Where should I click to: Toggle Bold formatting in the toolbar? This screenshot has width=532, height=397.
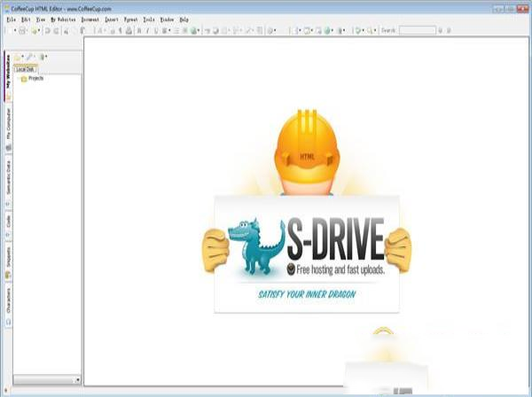coord(139,31)
